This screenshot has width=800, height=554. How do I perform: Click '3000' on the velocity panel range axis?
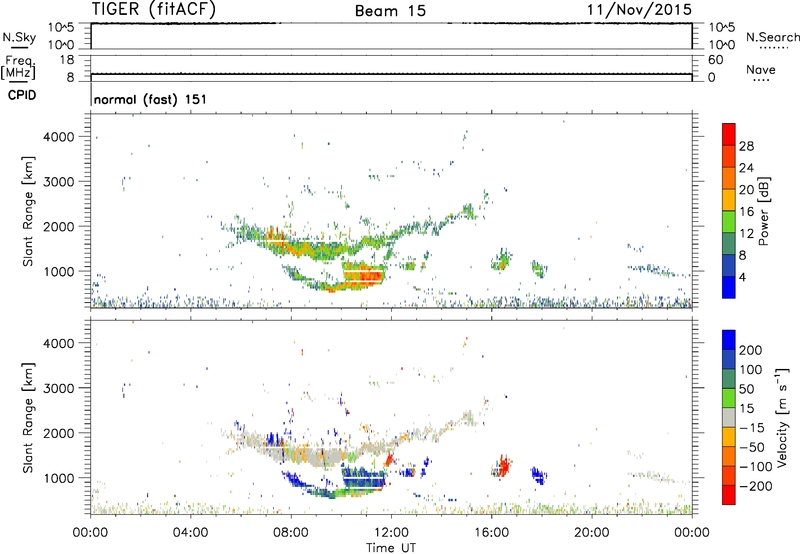59,388
